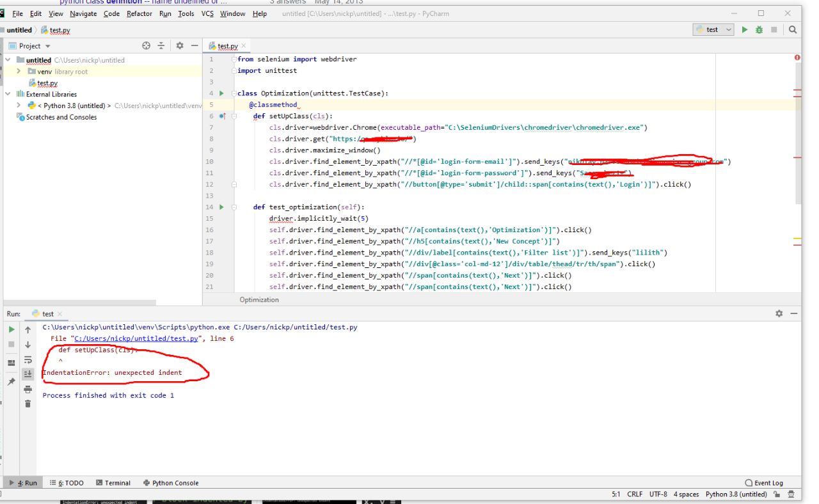The width and height of the screenshot is (819, 504).
Task: Hide the Run tool window
Action: click(x=794, y=313)
